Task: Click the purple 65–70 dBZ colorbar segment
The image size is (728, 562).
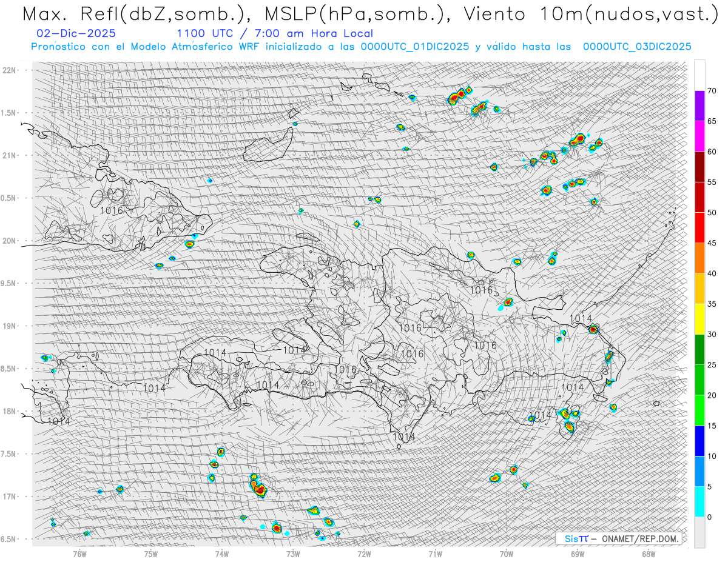Action: 699,106
